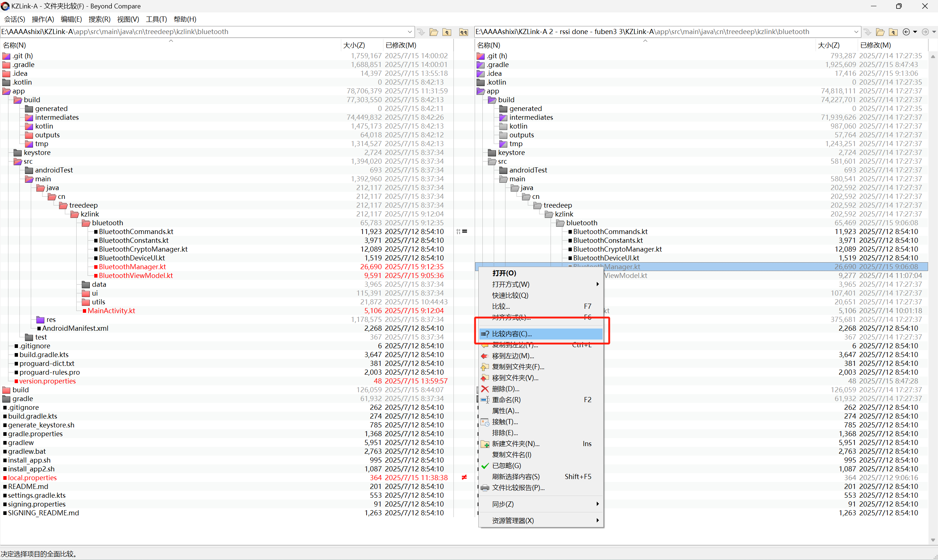This screenshot has height=560, width=938.
Task: Choose 移到左边(M)... with red arrow icon
Action: click(x=540, y=356)
